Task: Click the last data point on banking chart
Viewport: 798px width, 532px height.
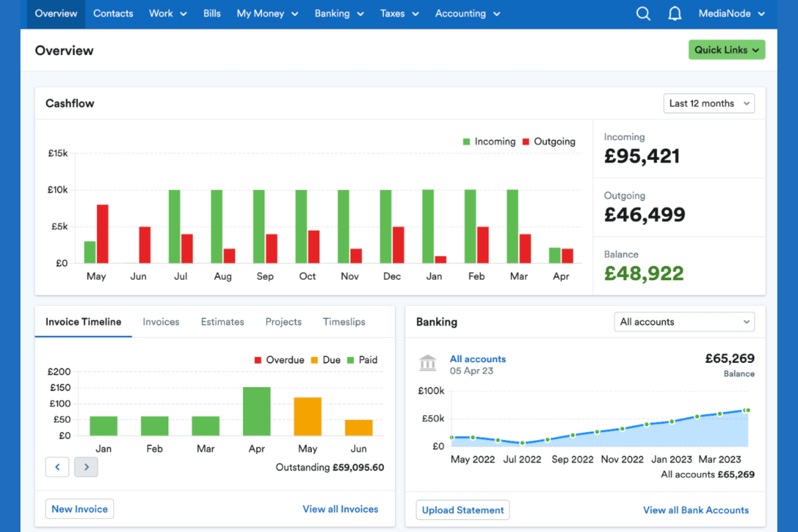Action: coord(748,410)
